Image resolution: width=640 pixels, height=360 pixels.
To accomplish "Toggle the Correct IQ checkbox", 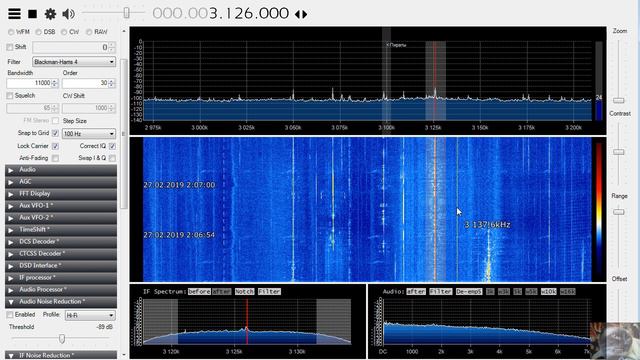I will (x=112, y=146).
